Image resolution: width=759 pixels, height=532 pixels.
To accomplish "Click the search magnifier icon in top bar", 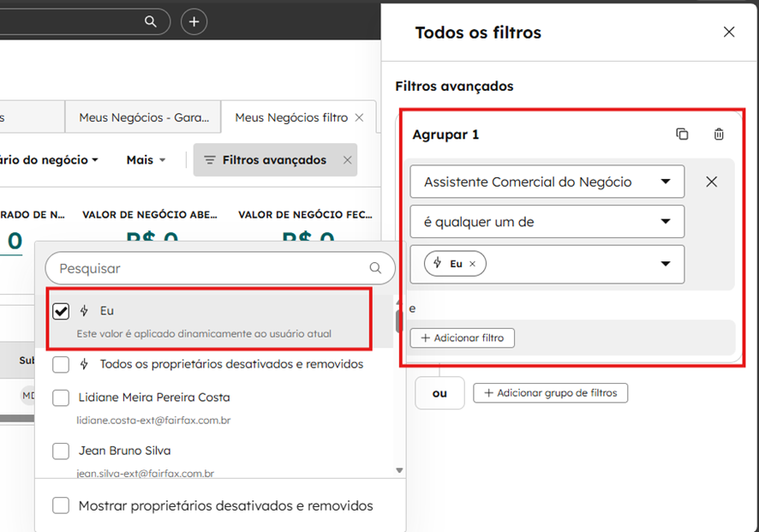I will (x=151, y=21).
